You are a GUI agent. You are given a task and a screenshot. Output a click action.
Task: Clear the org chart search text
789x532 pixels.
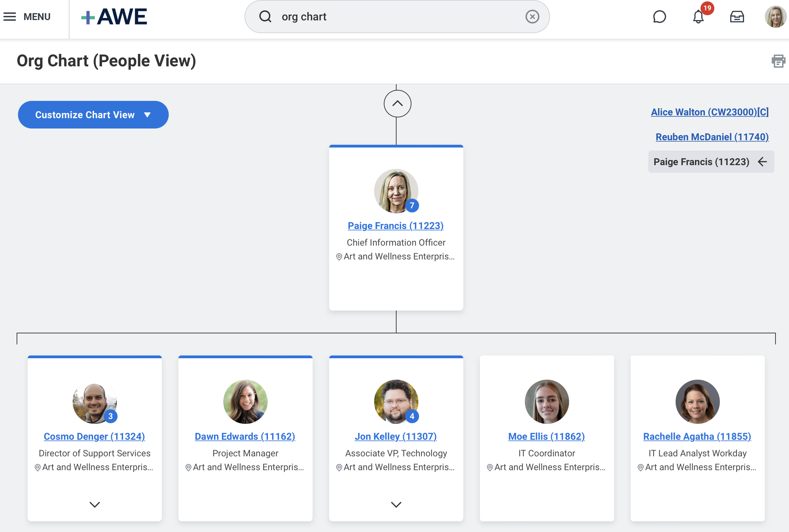(x=532, y=16)
